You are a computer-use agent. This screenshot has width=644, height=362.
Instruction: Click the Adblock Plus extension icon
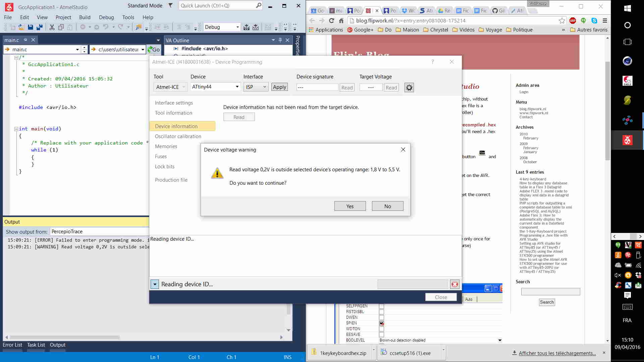(573, 20)
